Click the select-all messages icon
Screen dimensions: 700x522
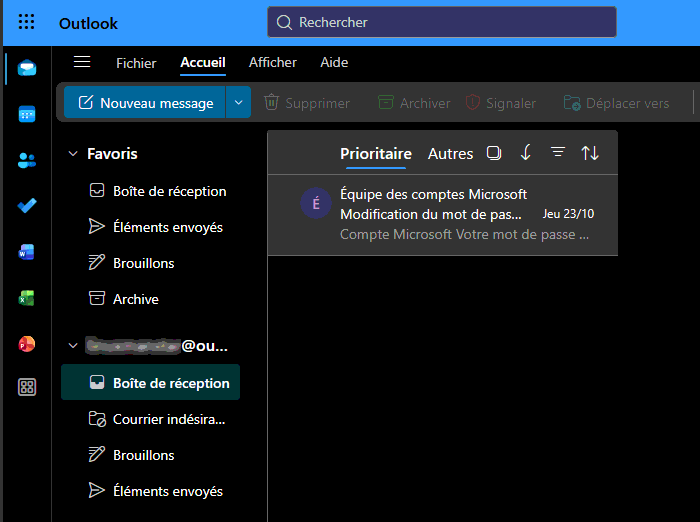click(x=494, y=153)
